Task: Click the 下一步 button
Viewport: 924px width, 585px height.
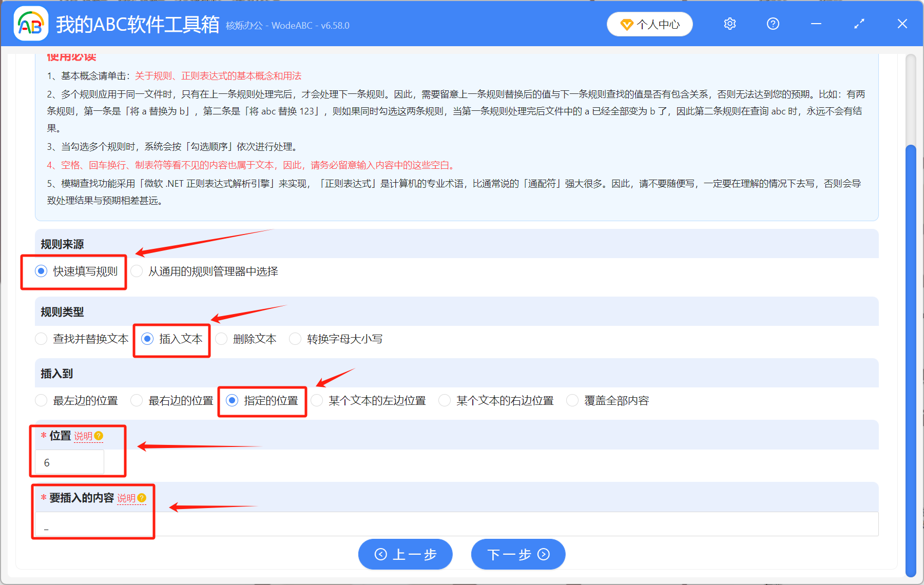Action: [518, 554]
